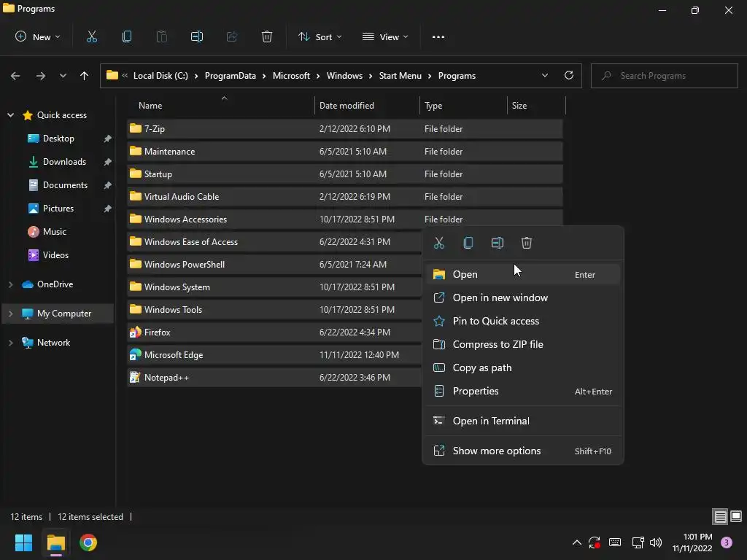The height and width of the screenshot is (560, 747).
Task: Open recent locations dropdown arrow
Action: [x=63, y=76]
